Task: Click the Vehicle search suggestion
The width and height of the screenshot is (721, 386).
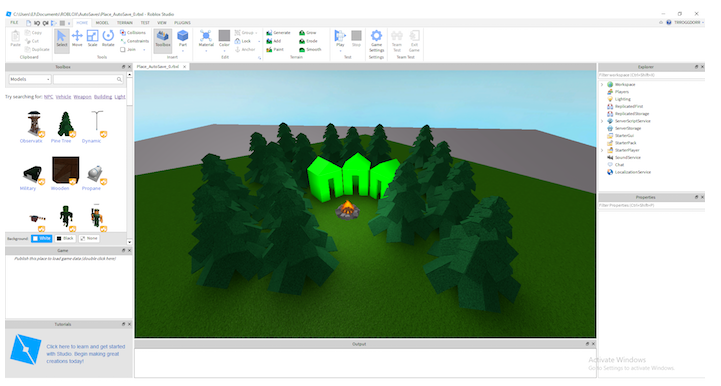Action: point(63,97)
